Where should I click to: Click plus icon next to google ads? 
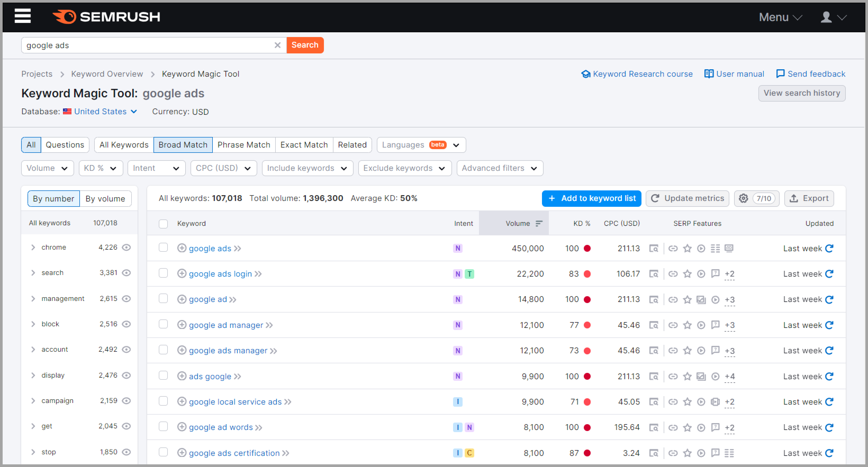click(182, 248)
